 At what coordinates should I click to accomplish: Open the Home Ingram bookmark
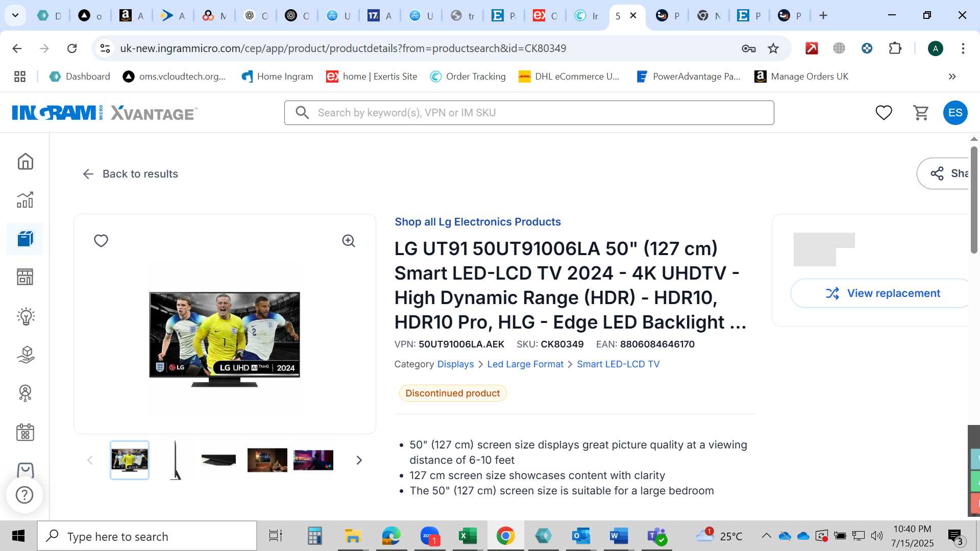tap(277, 77)
